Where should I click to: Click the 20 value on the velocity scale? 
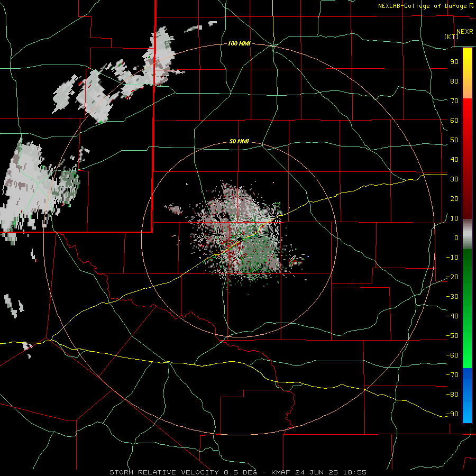[454, 198]
